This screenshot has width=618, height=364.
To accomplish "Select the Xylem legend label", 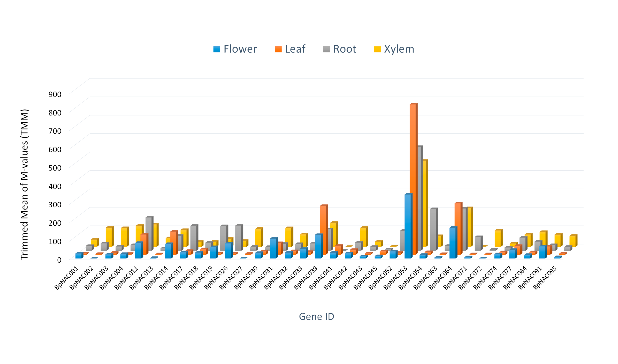I will 399,49.
